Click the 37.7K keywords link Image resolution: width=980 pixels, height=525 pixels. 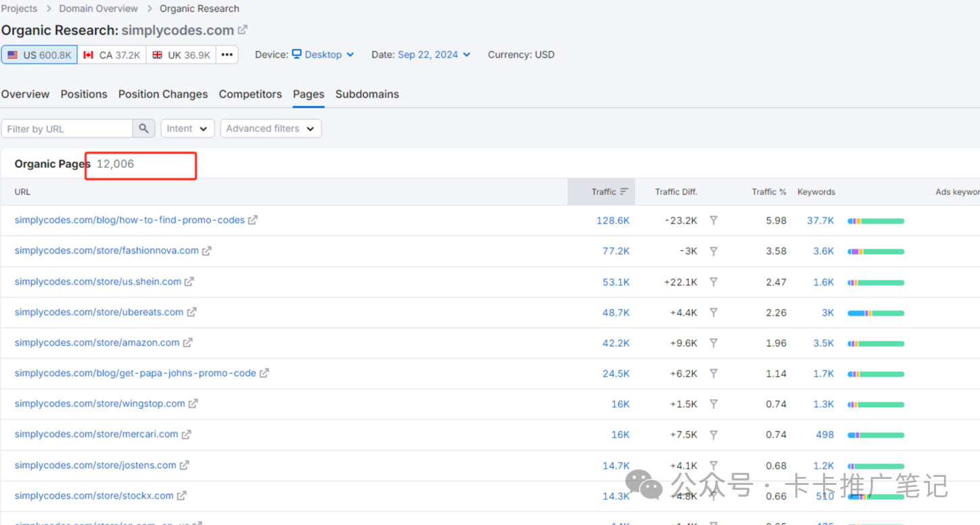click(820, 220)
